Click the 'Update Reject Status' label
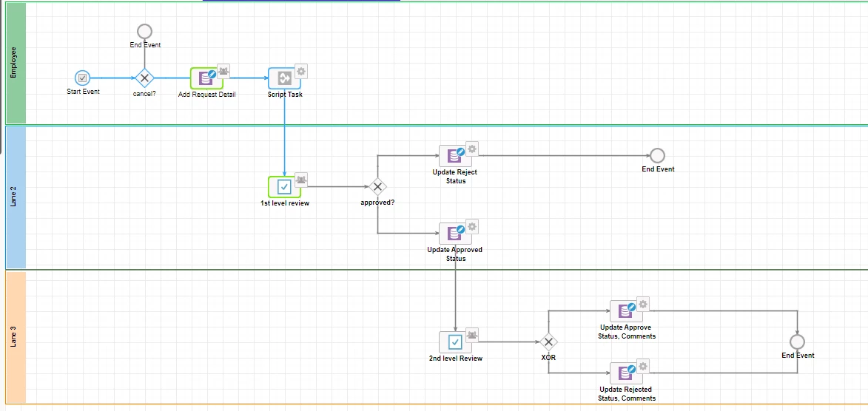The width and height of the screenshot is (868, 411). pos(454,177)
